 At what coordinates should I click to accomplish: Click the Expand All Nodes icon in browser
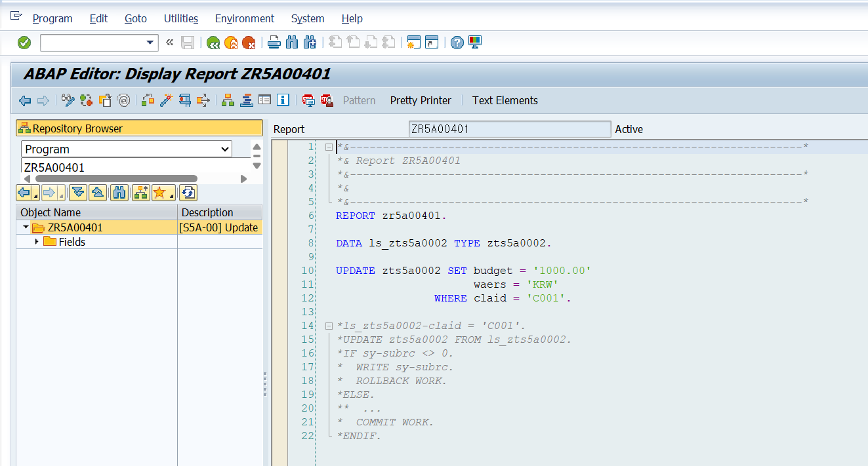pyautogui.click(x=78, y=193)
